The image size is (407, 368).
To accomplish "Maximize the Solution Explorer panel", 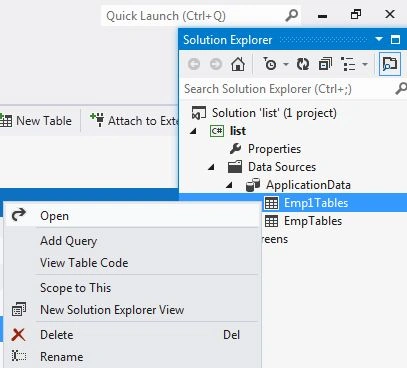I will (x=395, y=40).
